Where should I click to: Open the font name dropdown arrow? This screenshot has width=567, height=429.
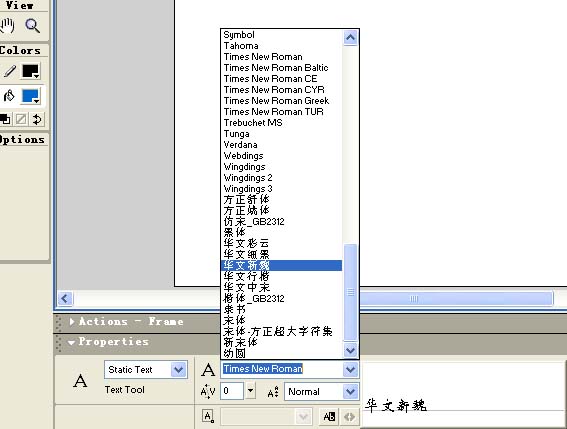click(350, 369)
